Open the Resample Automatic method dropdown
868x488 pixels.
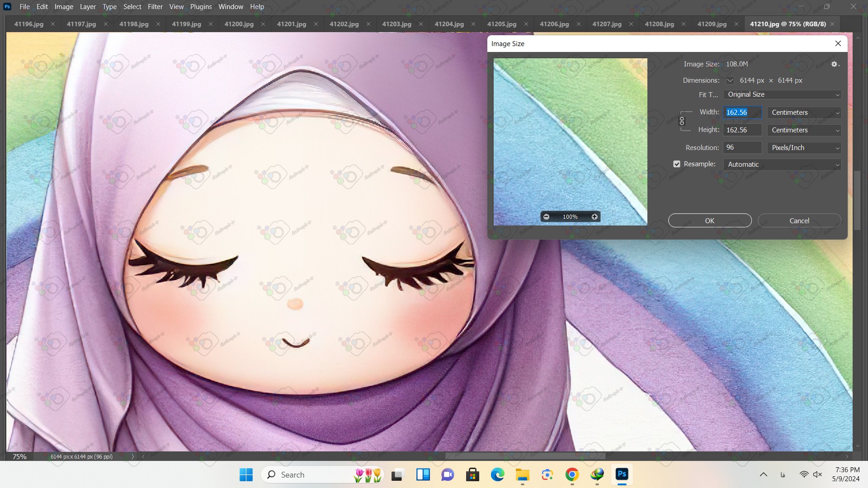point(783,164)
